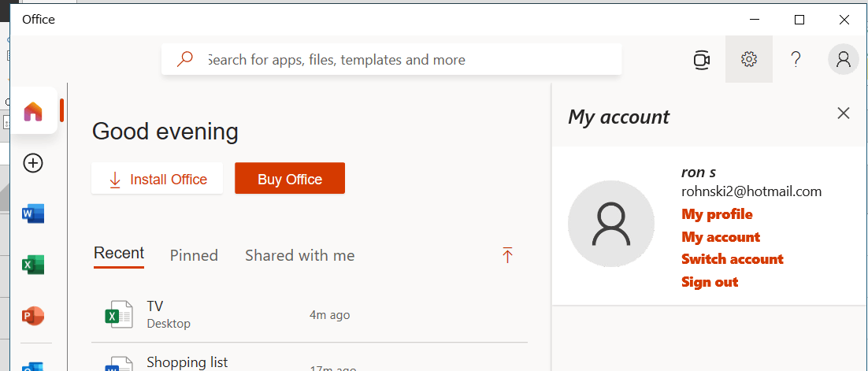Click the Create plus icon in sidebar
Screen dimensions: 868x371
pyautogui.click(x=33, y=163)
